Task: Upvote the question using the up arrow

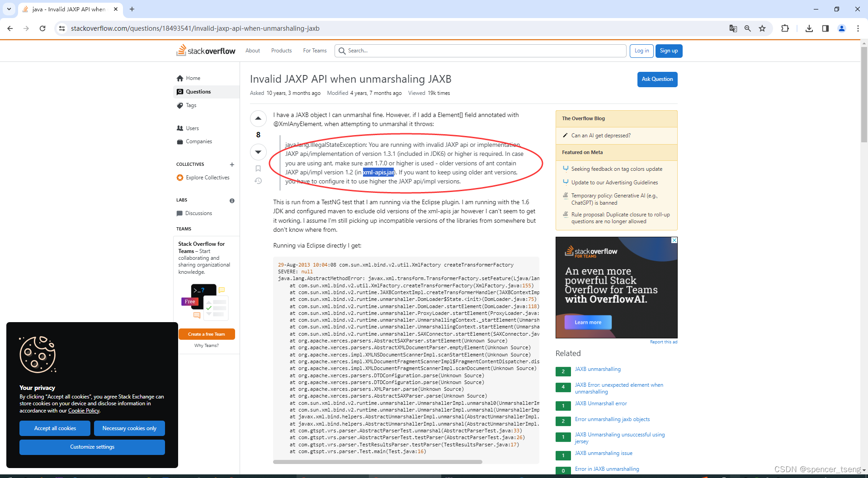Action: (x=258, y=118)
